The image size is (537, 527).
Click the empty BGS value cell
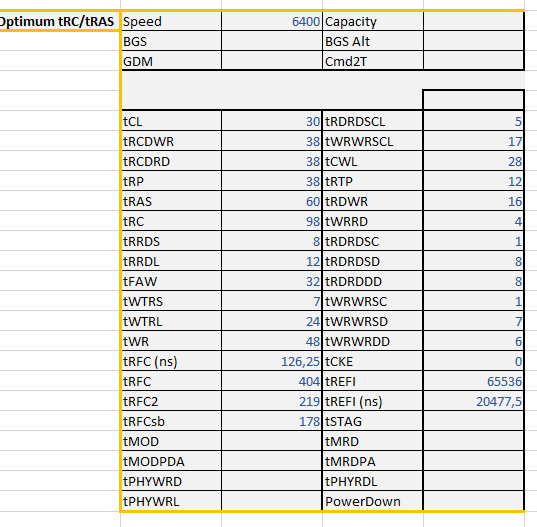(272, 41)
